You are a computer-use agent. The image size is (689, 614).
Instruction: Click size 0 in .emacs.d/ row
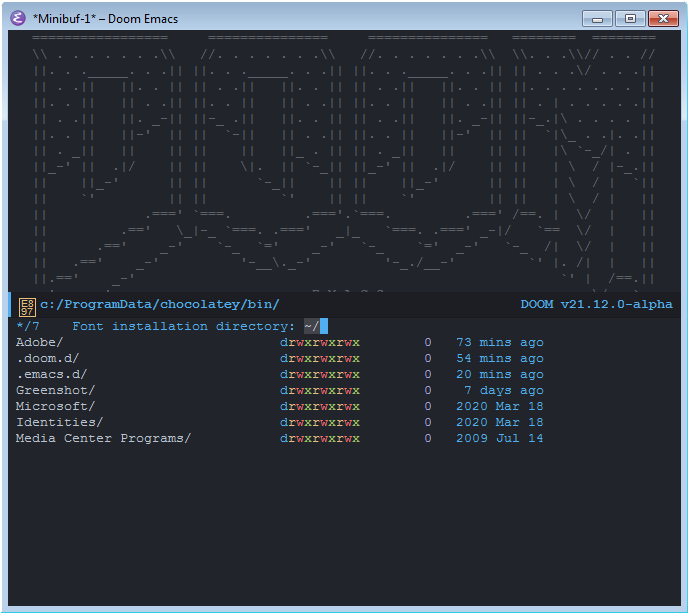(x=428, y=374)
